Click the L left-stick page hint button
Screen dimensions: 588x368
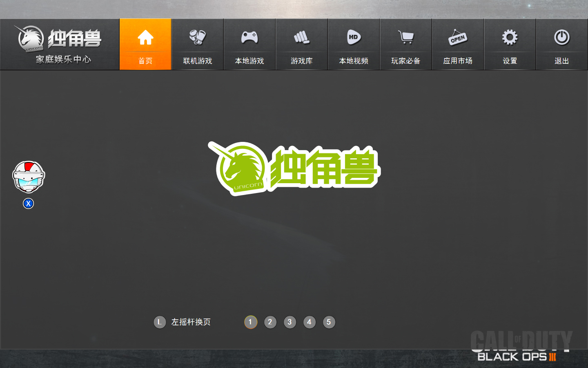click(160, 322)
